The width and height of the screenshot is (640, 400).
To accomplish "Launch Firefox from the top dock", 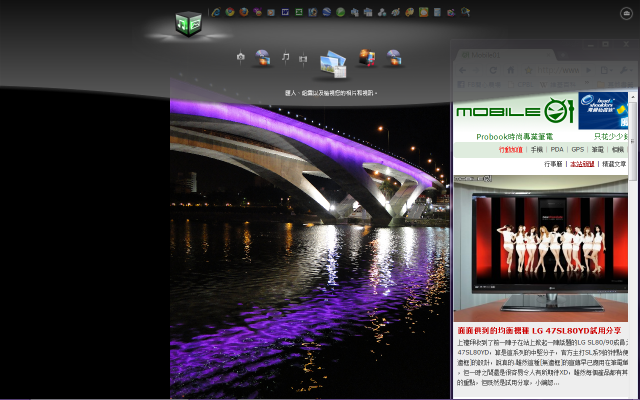I will tap(243, 12).
